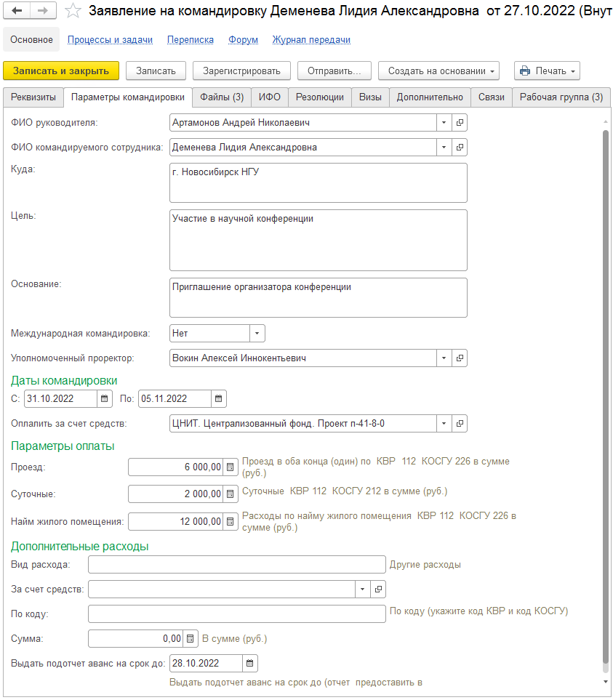Image resolution: width=613 pixels, height=700 pixels.
Task: Expand ФИО командируемого сотрудника dropdown
Action: [444, 148]
